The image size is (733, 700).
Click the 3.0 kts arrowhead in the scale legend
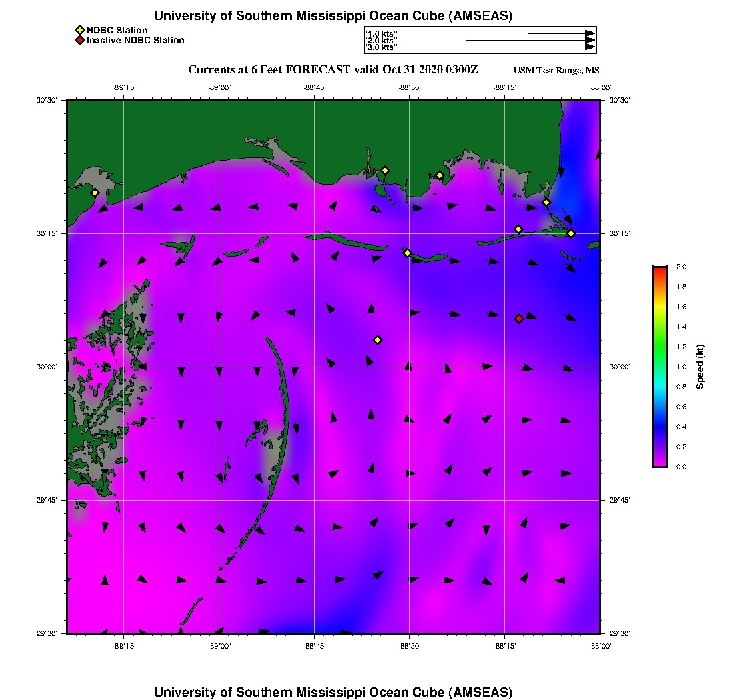click(590, 47)
